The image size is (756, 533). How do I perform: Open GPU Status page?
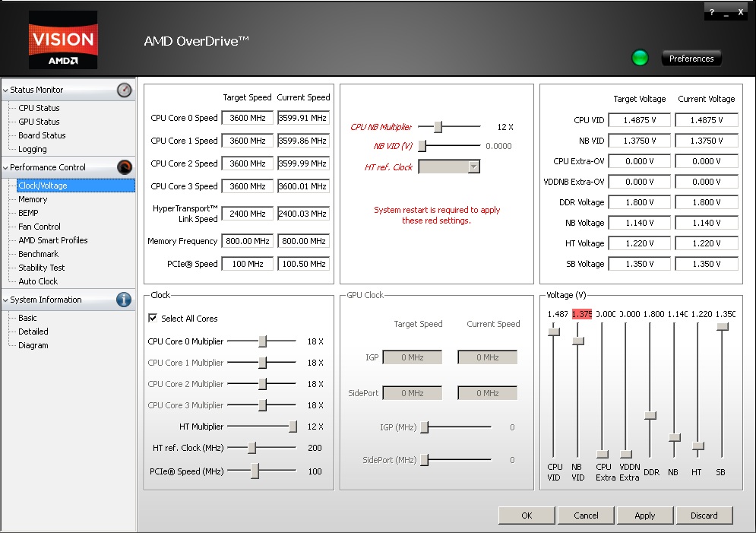coord(39,122)
